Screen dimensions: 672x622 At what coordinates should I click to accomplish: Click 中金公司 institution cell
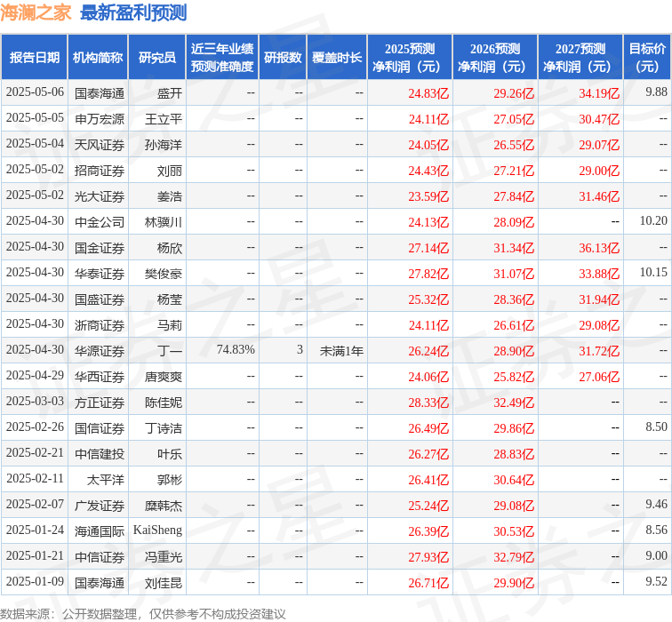(100, 222)
